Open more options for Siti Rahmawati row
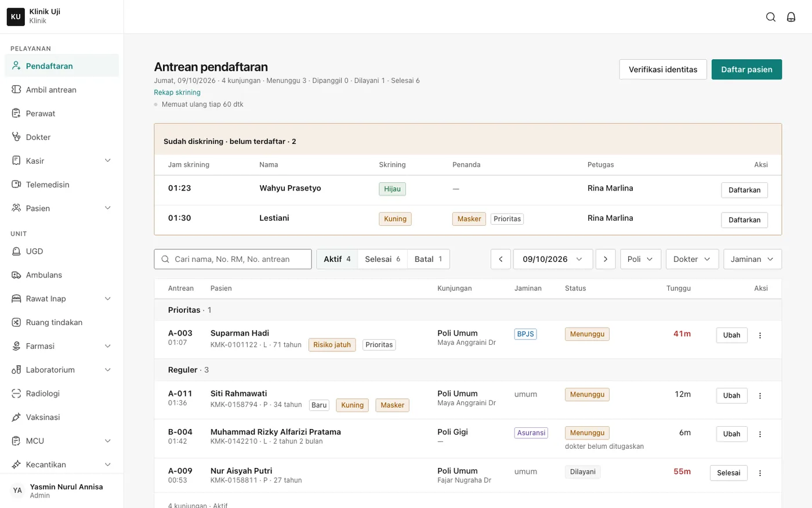 [x=760, y=396]
